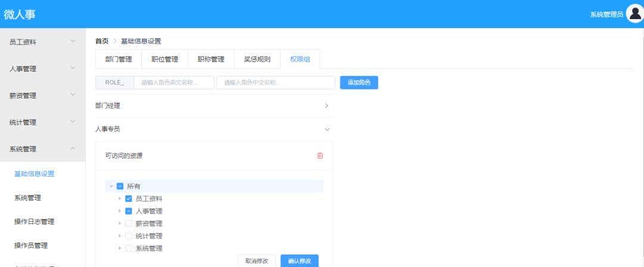Toggle the 人事管理 tree checkbox
Image resolution: width=644 pixels, height=267 pixels.
click(129, 211)
